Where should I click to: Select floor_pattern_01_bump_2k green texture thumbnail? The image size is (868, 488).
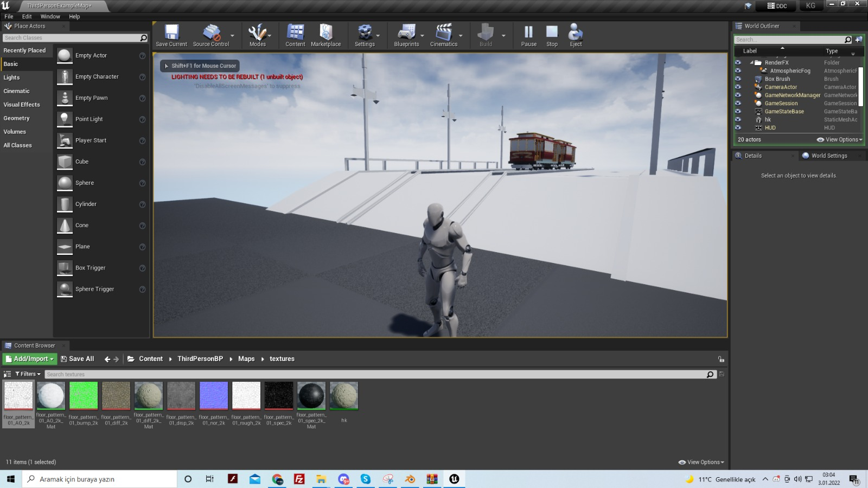click(84, 395)
